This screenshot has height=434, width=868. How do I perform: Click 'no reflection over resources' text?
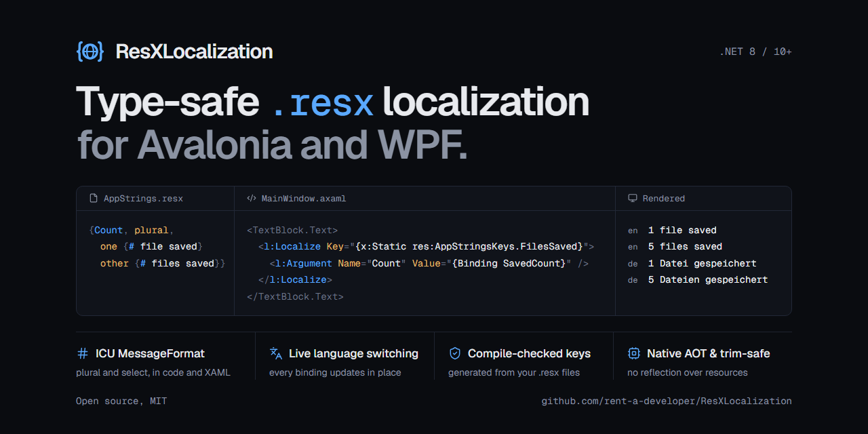point(688,372)
